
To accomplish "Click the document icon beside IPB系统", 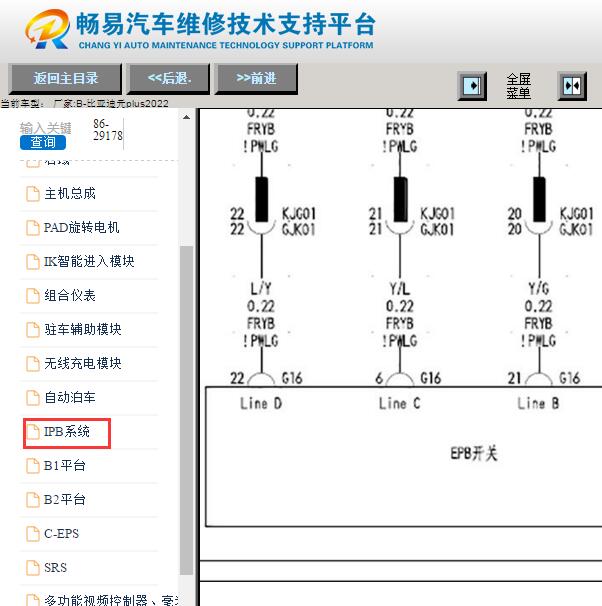I will pyautogui.click(x=33, y=432).
